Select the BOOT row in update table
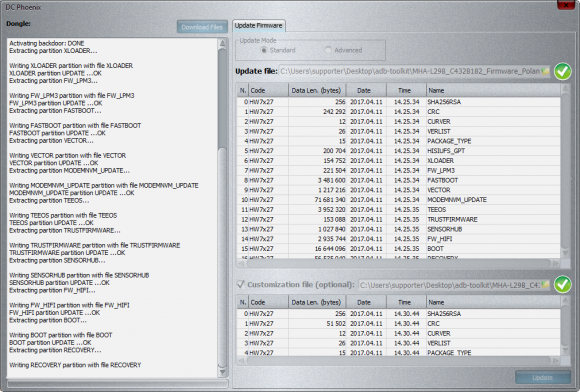 [398, 249]
